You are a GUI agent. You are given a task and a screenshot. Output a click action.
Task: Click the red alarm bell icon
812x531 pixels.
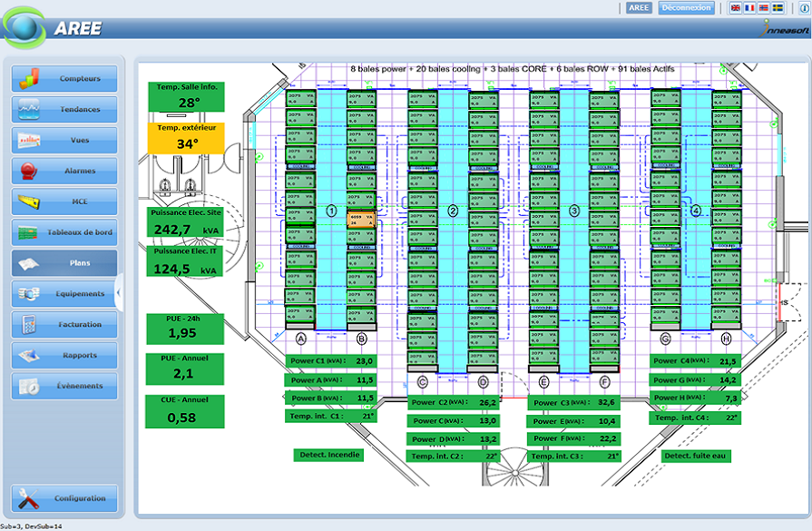(x=29, y=171)
